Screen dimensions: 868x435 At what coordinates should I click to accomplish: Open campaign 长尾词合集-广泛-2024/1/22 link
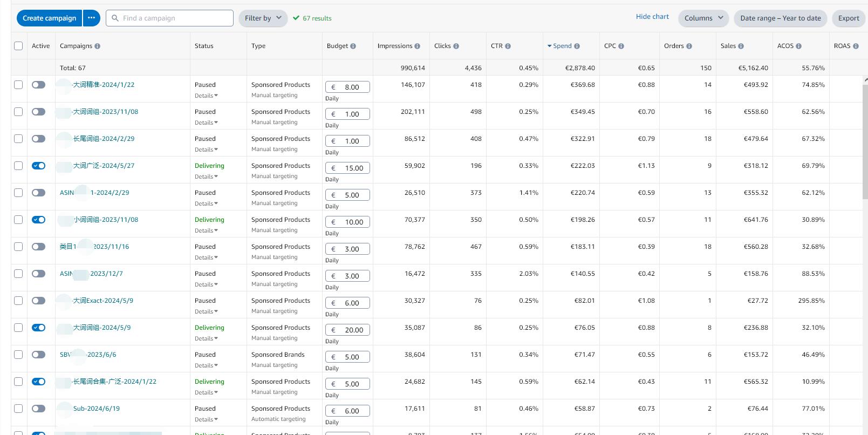point(114,382)
